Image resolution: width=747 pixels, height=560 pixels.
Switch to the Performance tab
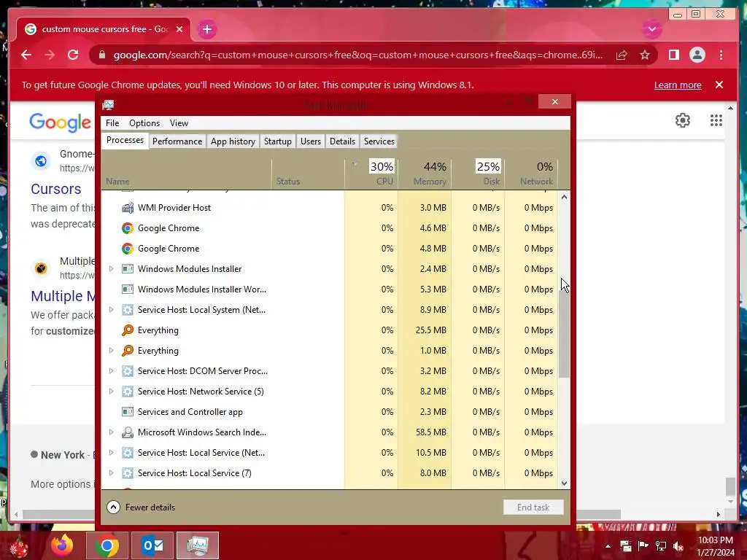pos(177,141)
